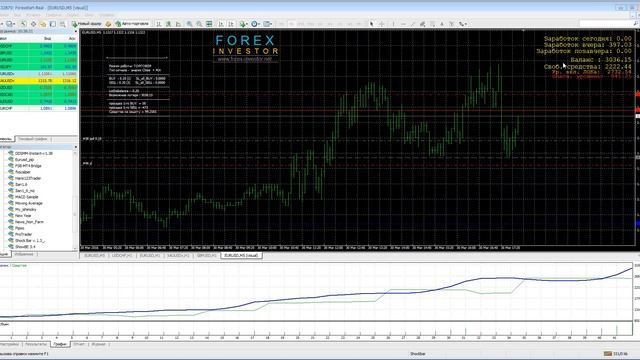
Task: Open the Indicators list green plus icon
Action: point(242,24)
